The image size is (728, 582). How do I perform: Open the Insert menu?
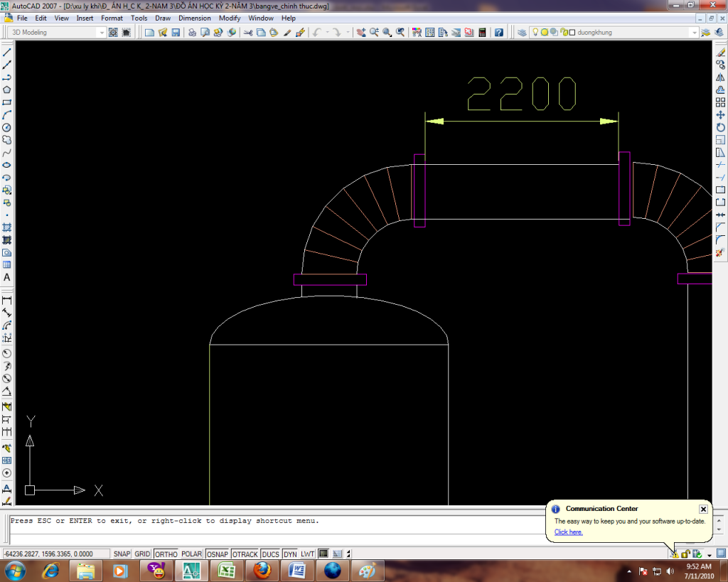85,18
